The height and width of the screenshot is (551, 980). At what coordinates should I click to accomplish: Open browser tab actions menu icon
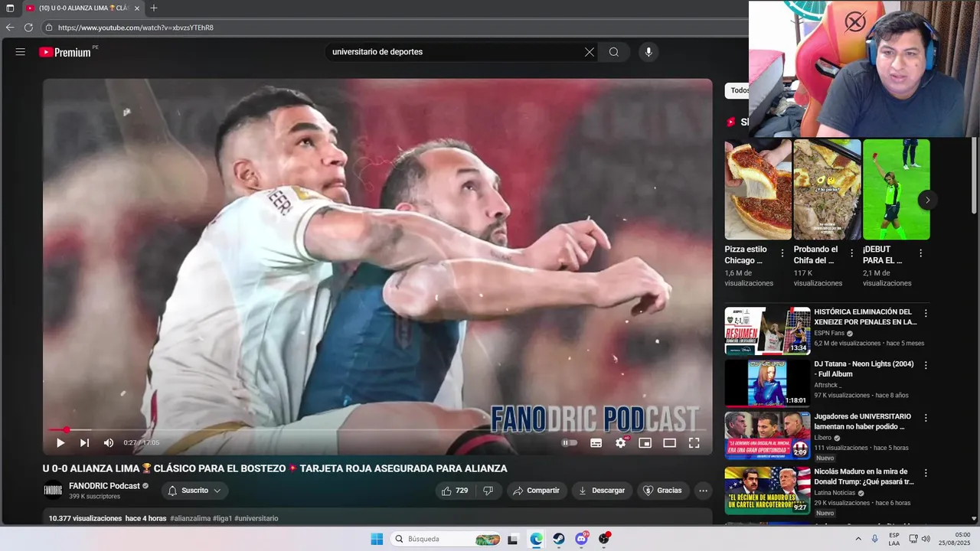[x=10, y=8]
